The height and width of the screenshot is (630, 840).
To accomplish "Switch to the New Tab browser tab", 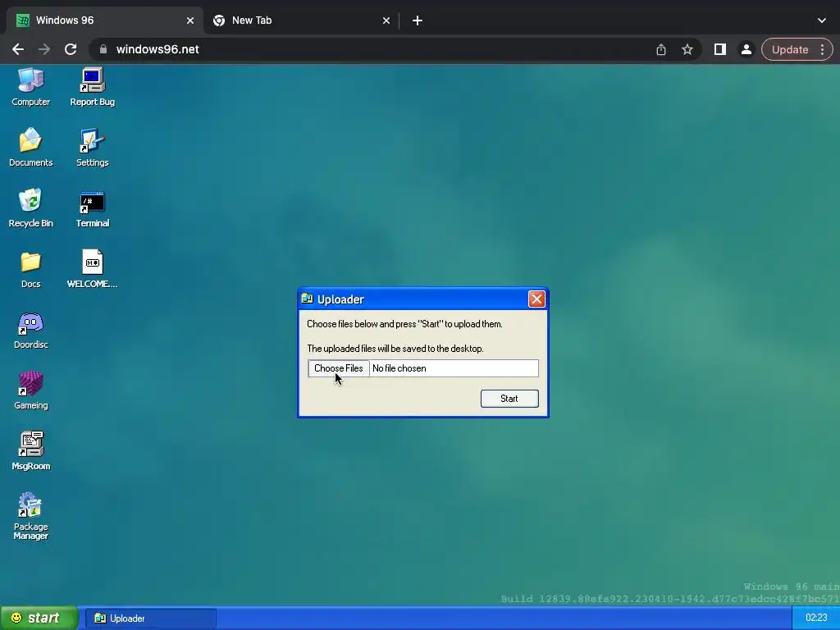I will coord(300,21).
